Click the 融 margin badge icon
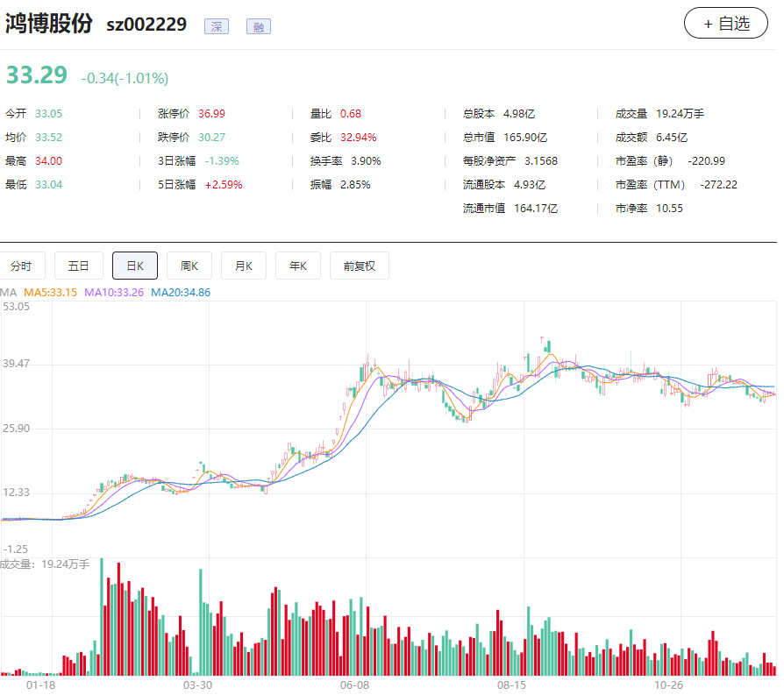 click(259, 27)
